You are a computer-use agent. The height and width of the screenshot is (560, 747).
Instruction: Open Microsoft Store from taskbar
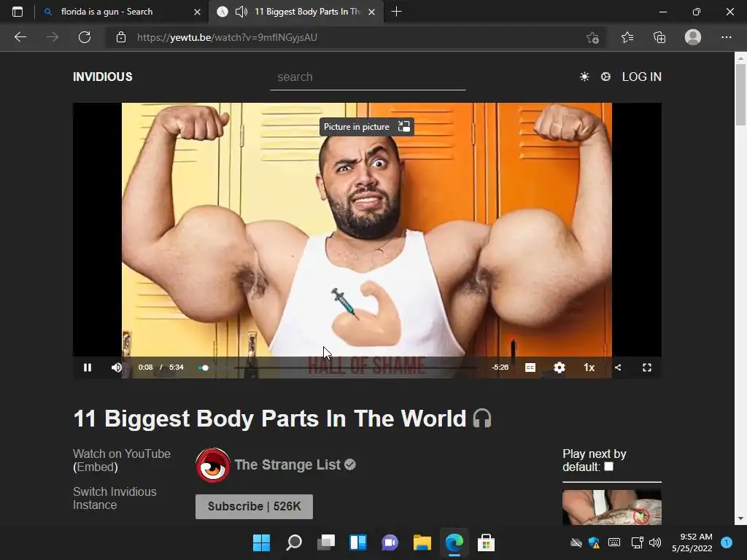click(486, 542)
